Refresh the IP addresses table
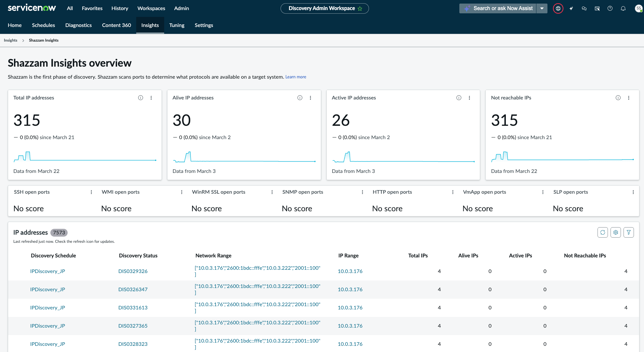Image resolution: width=644 pixels, height=352 pixels. [603, 232]
